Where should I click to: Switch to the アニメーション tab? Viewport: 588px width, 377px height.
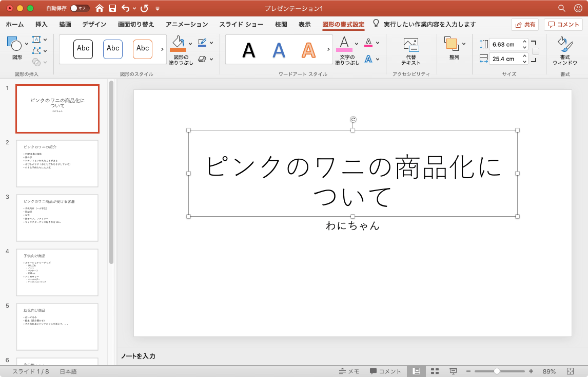pos(187,24)
